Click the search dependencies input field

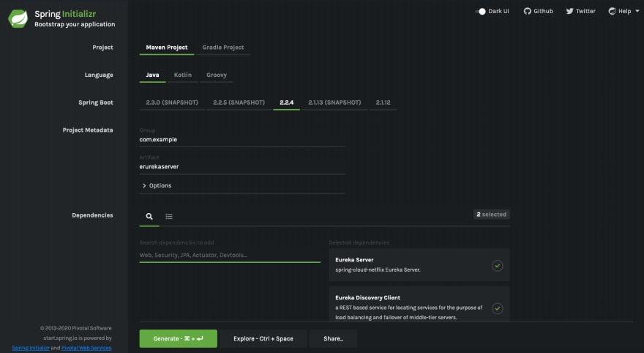(x=230, y=255)
